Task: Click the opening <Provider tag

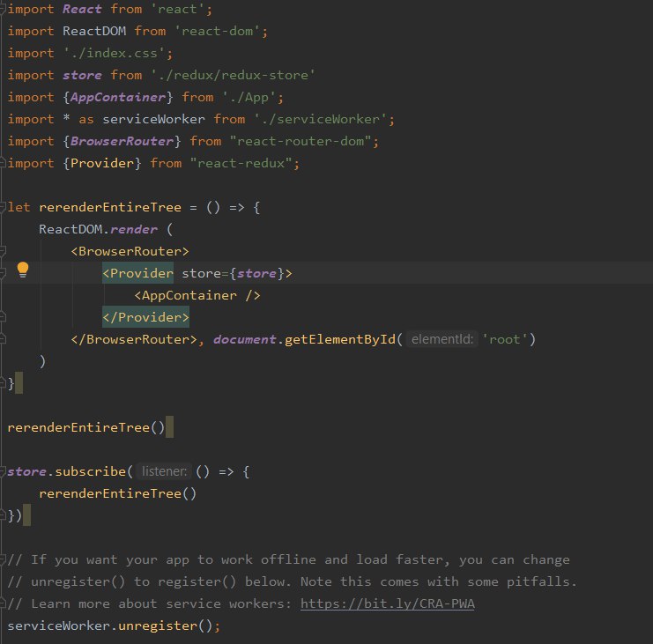Action: tap(137, 273)
